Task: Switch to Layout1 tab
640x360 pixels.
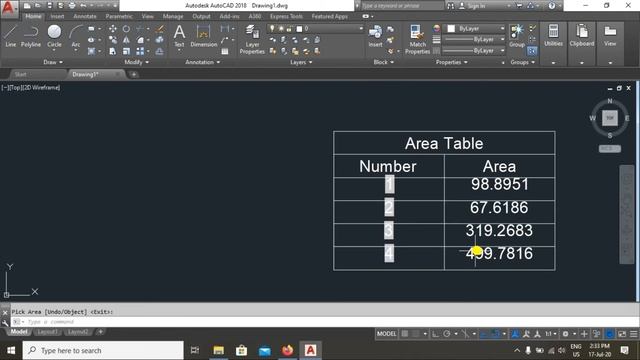Action: click(47, 332)
